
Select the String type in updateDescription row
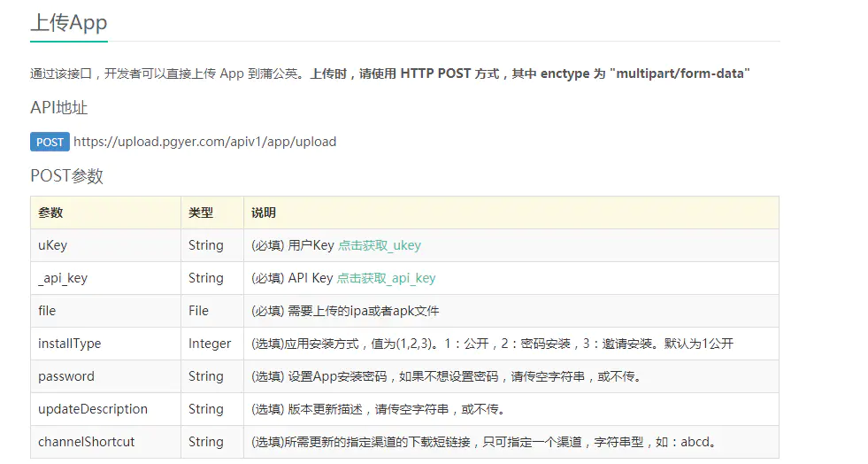[x=212, y=408]
